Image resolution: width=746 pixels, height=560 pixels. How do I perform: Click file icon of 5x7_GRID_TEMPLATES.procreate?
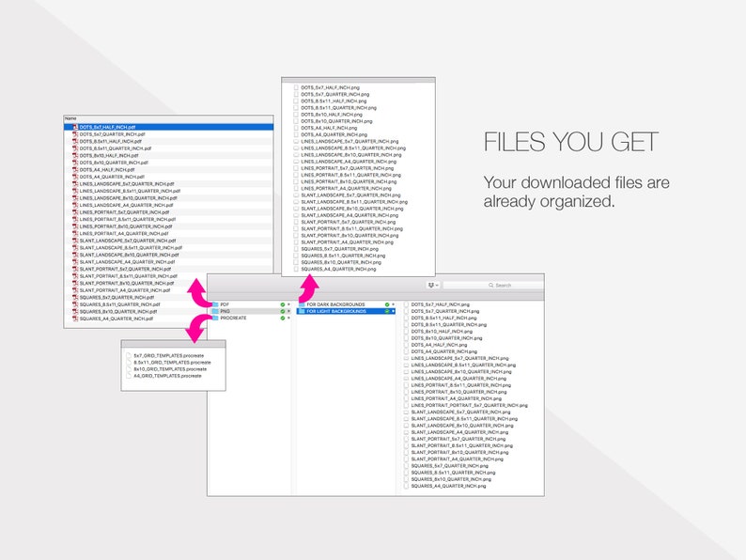(x=129, y=355)
